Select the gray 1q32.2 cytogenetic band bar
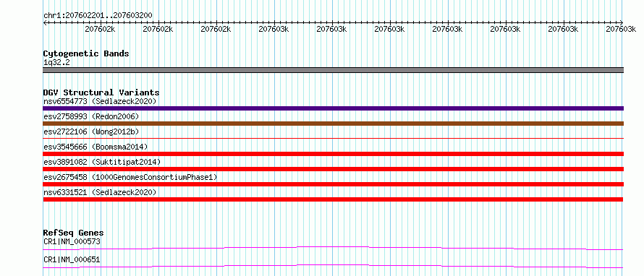 click(333, 70)
